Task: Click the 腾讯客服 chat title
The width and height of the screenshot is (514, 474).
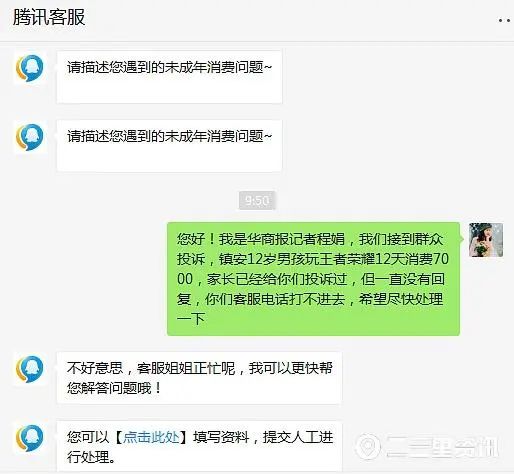Action: click(x=49, y=17)
